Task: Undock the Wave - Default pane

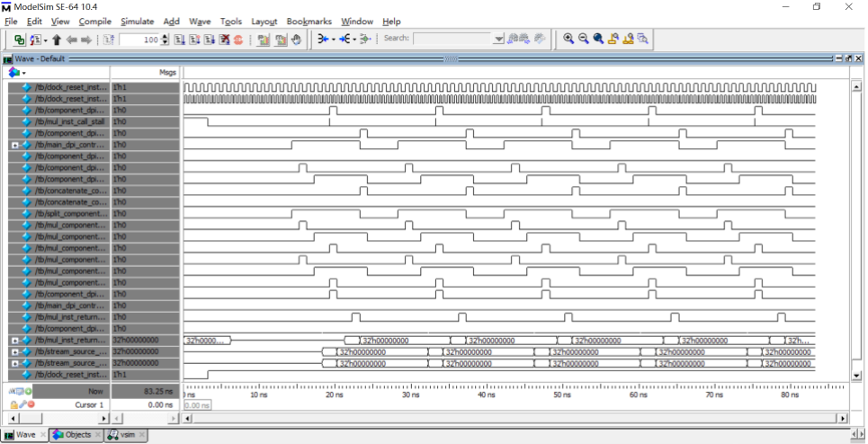Action: point(848,58)
